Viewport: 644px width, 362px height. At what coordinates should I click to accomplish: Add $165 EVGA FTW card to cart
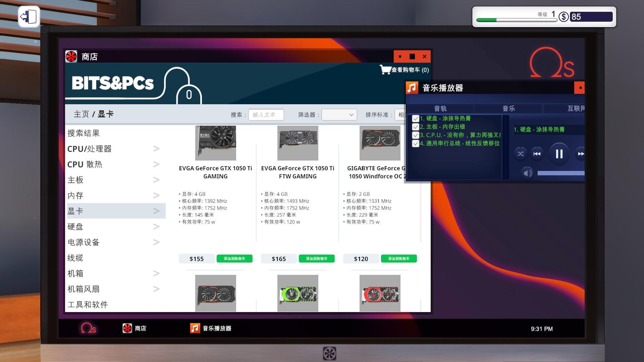click(x=317, y=258)
